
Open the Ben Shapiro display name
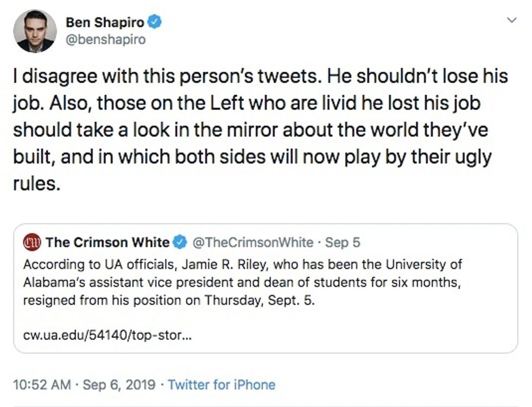coord(105,23)
